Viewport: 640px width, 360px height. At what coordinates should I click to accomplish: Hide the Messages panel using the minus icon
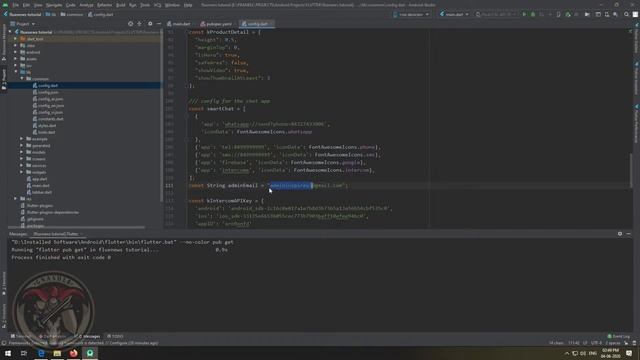coord(629,233)
